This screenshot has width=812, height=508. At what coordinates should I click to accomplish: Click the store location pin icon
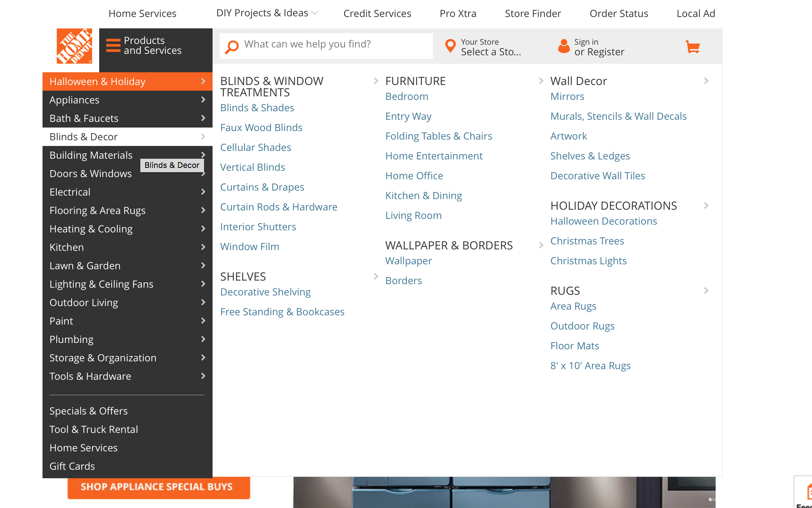[x=450, y=46]
